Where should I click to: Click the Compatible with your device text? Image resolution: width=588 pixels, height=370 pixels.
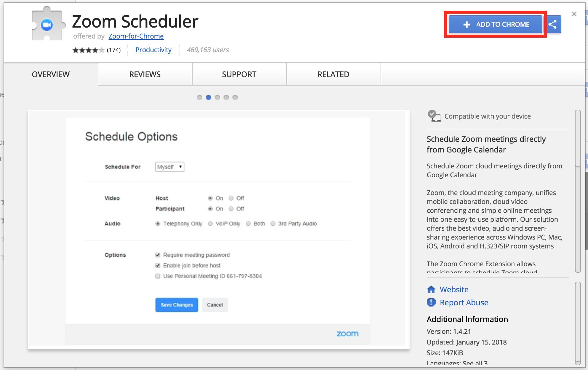tap(488, 116)
